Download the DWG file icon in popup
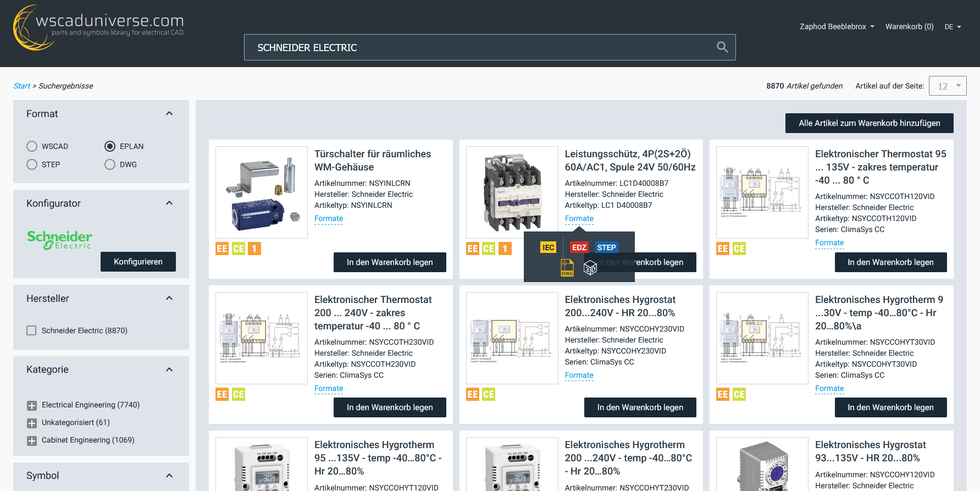The image size is (980, 491). pos(567,268)
